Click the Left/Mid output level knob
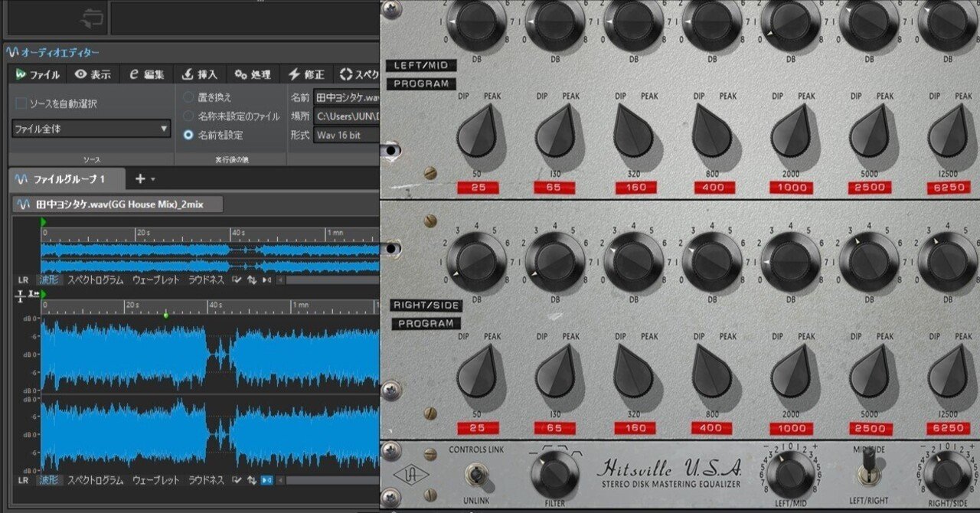980x513 pixels. click(x=791, y=475)
